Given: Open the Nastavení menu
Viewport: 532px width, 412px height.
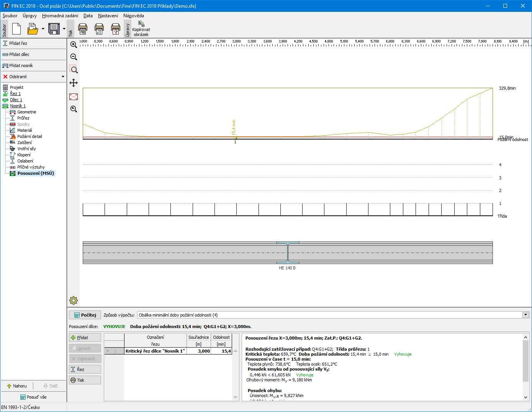Looking at the screenshot, I should [x=108, y=16].
